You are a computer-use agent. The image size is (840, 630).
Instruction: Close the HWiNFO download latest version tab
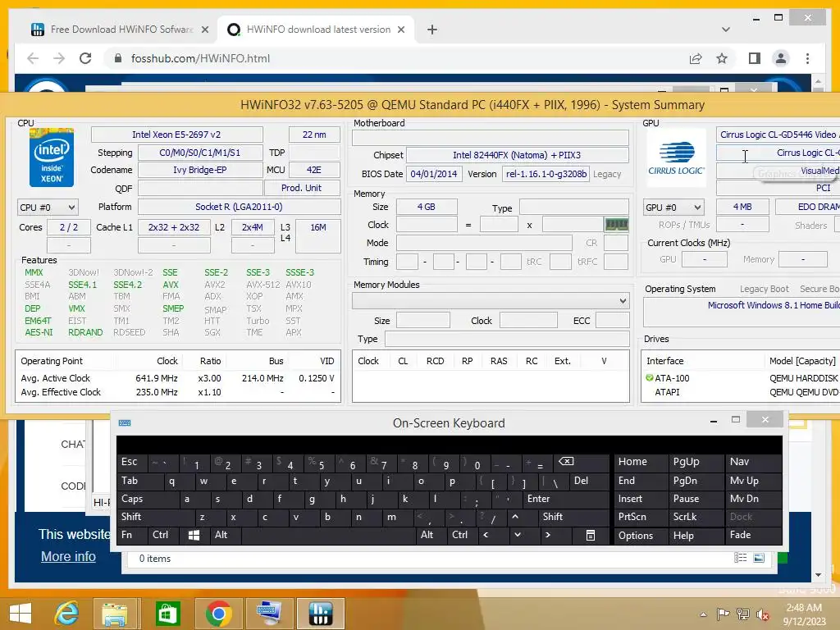pyautogui.click(x=400, y=30)
